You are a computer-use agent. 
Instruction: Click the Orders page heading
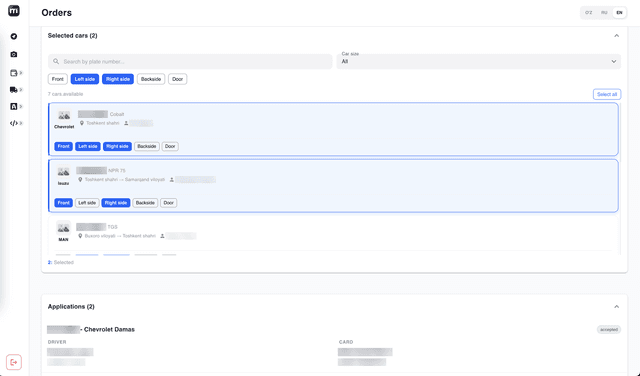coord(56,13)
